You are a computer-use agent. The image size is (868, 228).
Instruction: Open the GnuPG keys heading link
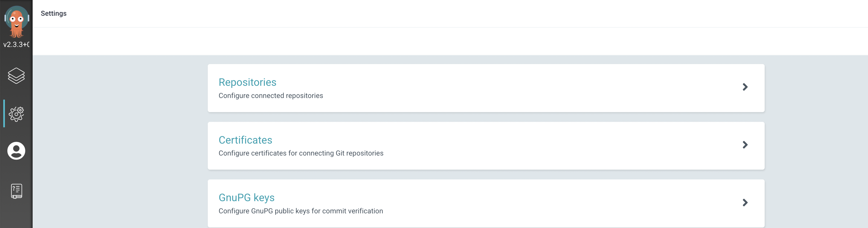pyautogui.click(x=246, y=197)
